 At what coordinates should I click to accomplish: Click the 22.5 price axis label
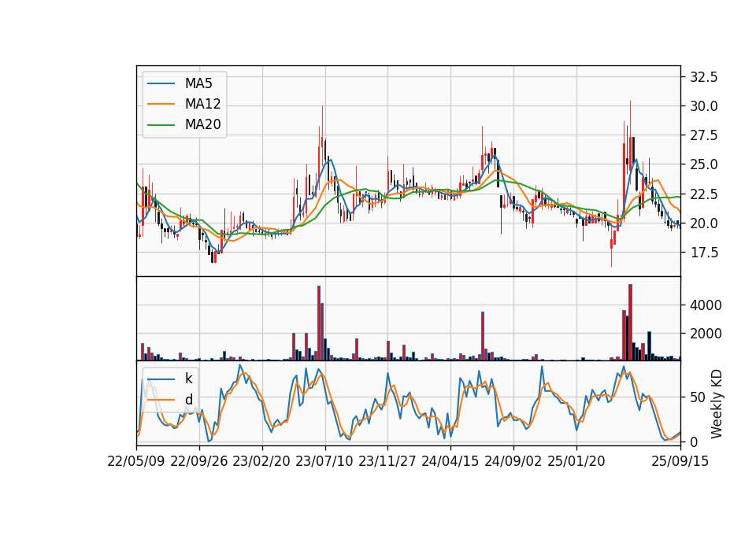pyautogui.click(x=703, y=194)
